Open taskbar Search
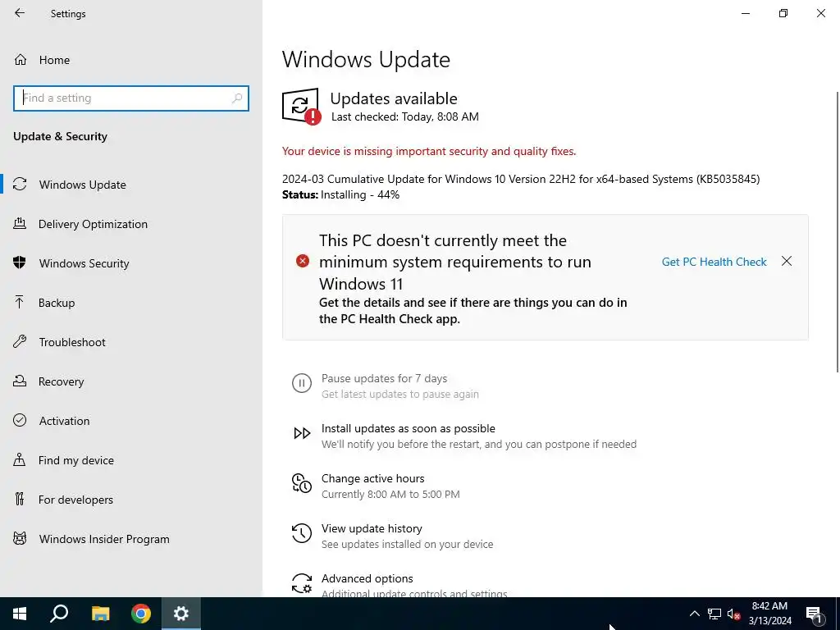840x630 pixels. 59,614
